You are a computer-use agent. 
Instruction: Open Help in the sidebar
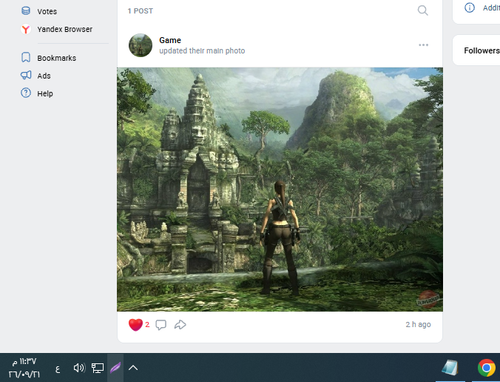pyautogui.click(x=45, y=94)
